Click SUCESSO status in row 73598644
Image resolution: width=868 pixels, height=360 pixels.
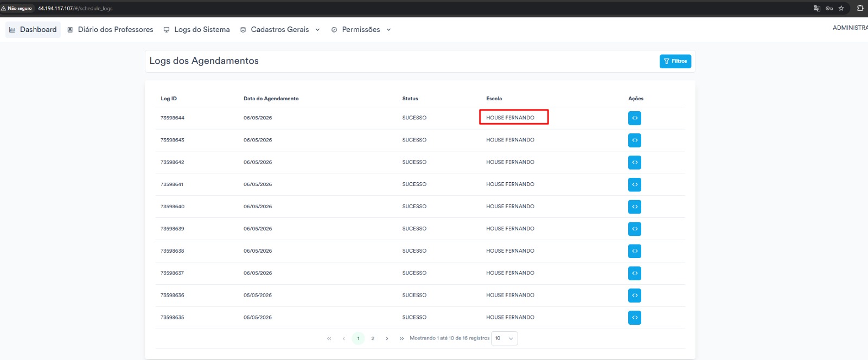(414, 118)
